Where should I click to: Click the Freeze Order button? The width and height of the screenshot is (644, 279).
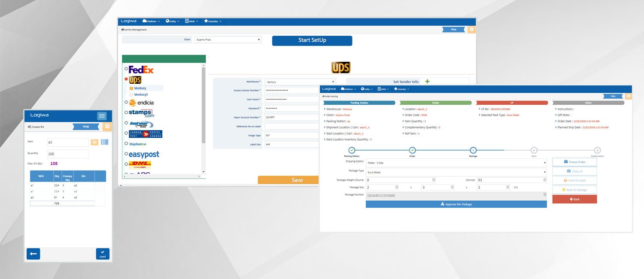click(574, 162)
